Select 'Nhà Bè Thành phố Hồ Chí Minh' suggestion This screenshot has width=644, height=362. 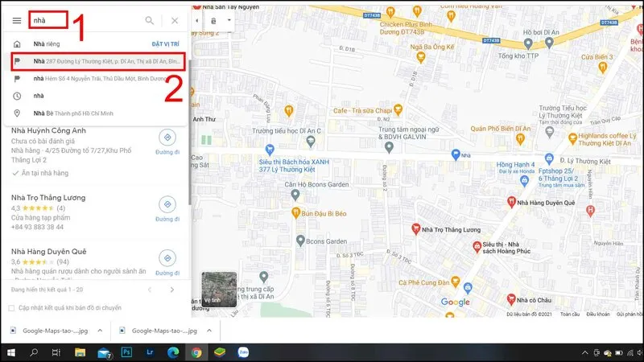point(95,113)
